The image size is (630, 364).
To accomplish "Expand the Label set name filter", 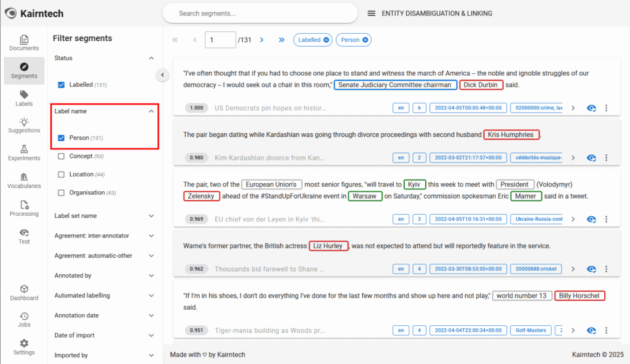I will [151, 216].
